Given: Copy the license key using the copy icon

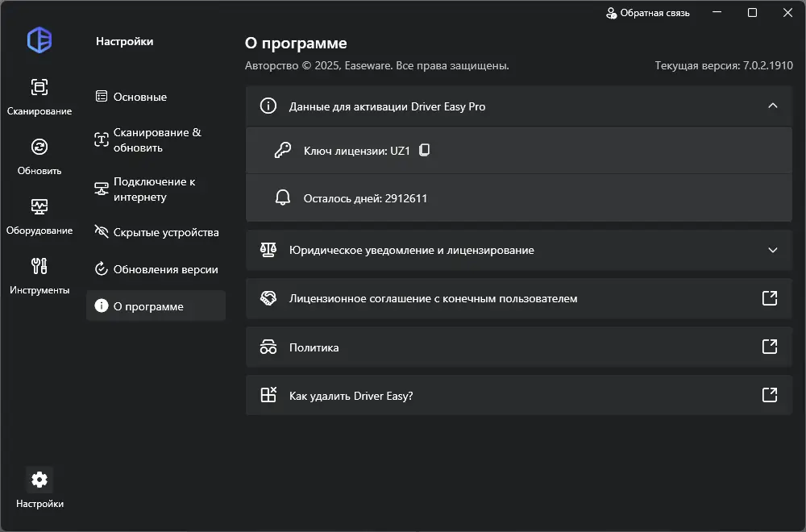Looking at the screenshot, I should [x=423, y=150].
